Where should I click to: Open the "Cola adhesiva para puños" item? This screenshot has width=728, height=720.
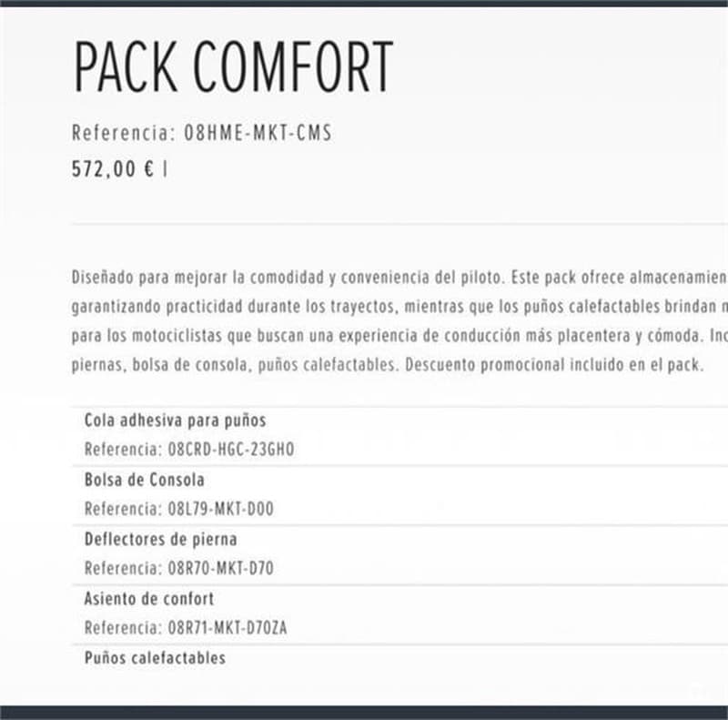coord(175,421)
